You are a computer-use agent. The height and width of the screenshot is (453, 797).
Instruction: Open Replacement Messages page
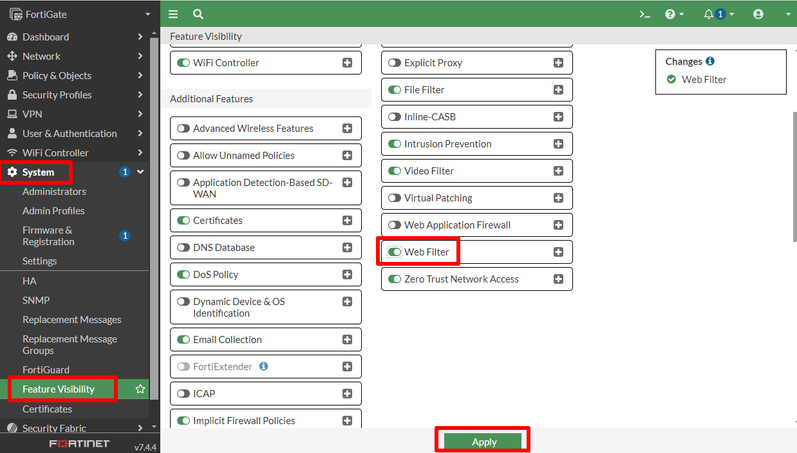(72, 319)
